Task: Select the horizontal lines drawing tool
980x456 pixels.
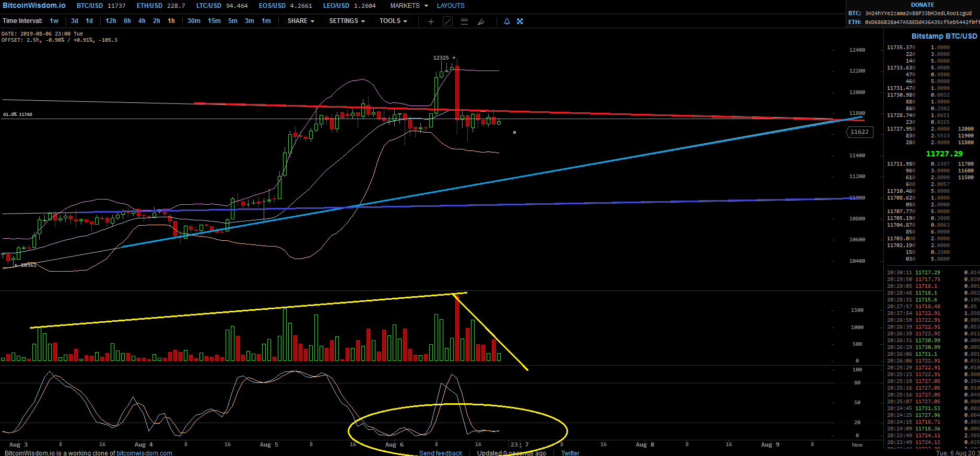Action: point(465,21)
